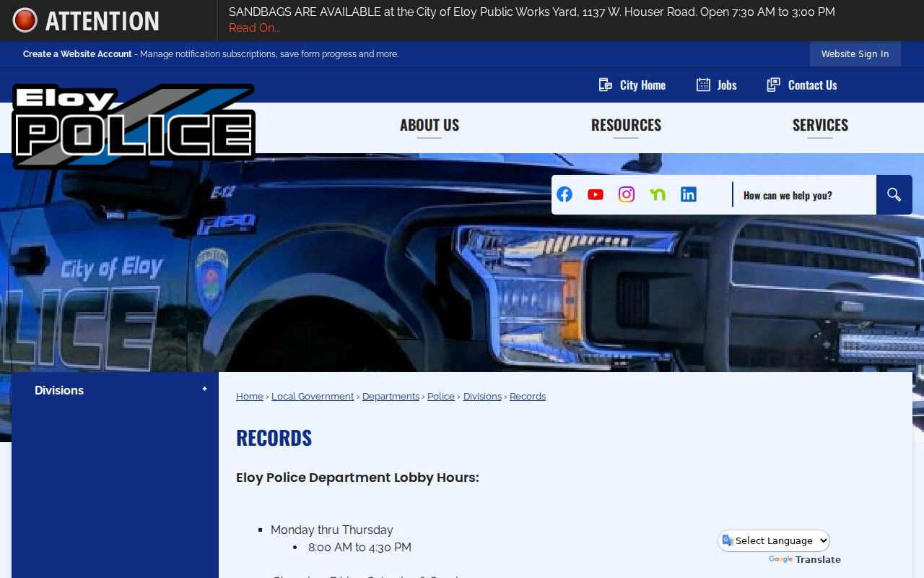Image resolution: width=924 pixels, height=578 pixels.
Task: Open the Services menu
Action: (x=820, y=125)
